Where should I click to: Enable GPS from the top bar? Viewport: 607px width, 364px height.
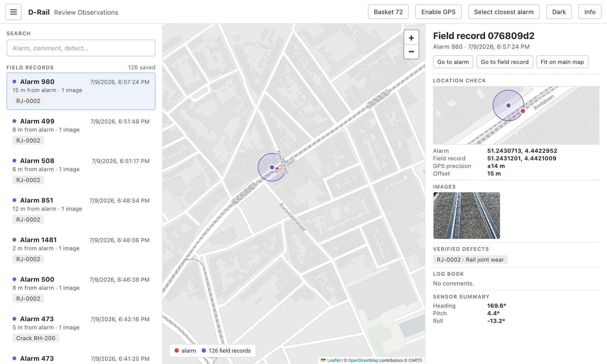[438, 12]
